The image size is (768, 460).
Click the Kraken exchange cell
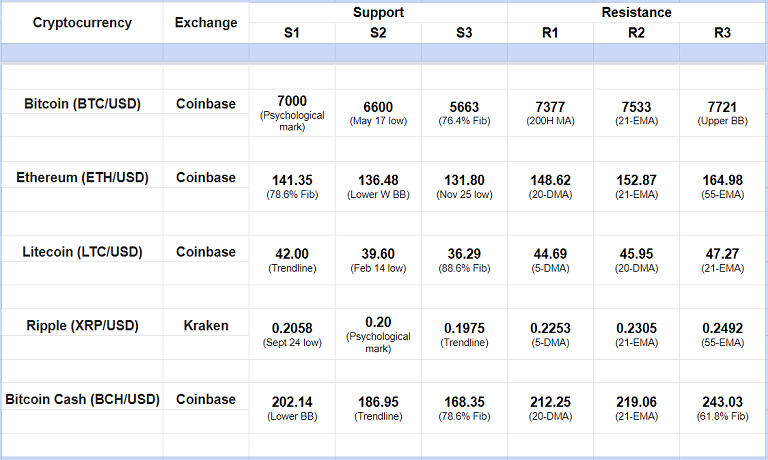206,326
